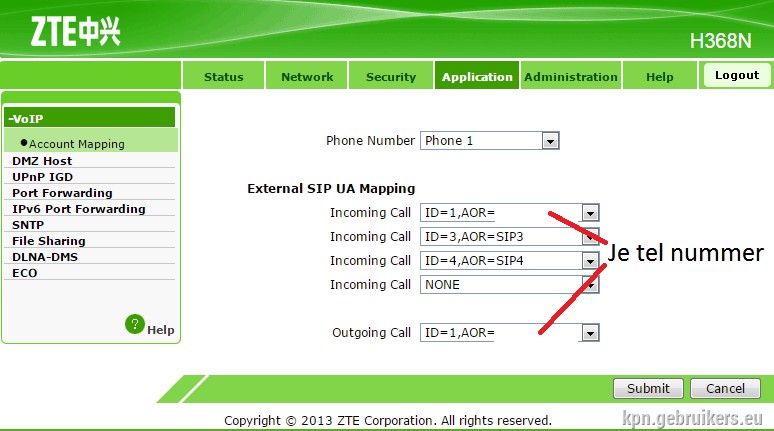Go to DLNA-DMS page
Viewport: 774px width, 431px height.
[x=45, y=257]
